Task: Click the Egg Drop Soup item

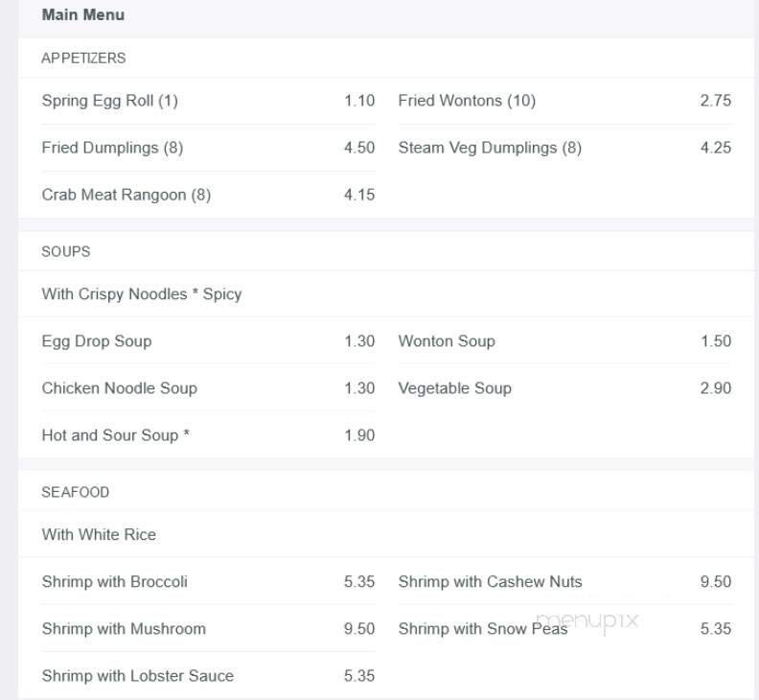Action: click(x=97, y=341)
